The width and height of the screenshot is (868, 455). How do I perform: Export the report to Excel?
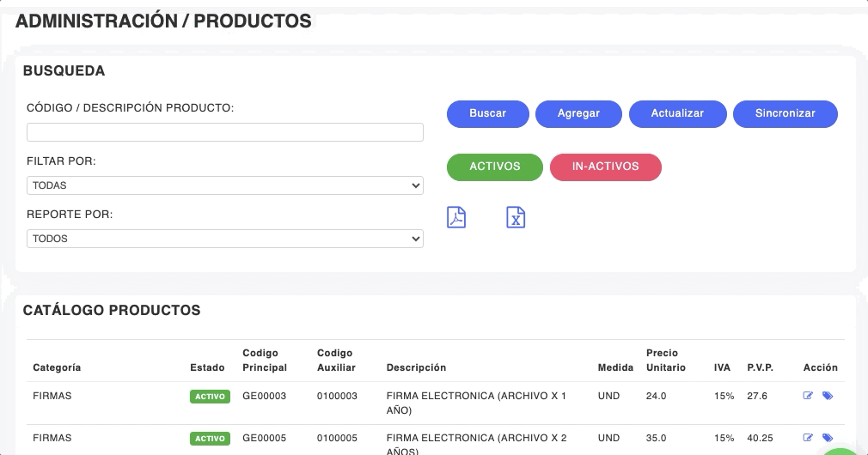[x=516, y=217]
